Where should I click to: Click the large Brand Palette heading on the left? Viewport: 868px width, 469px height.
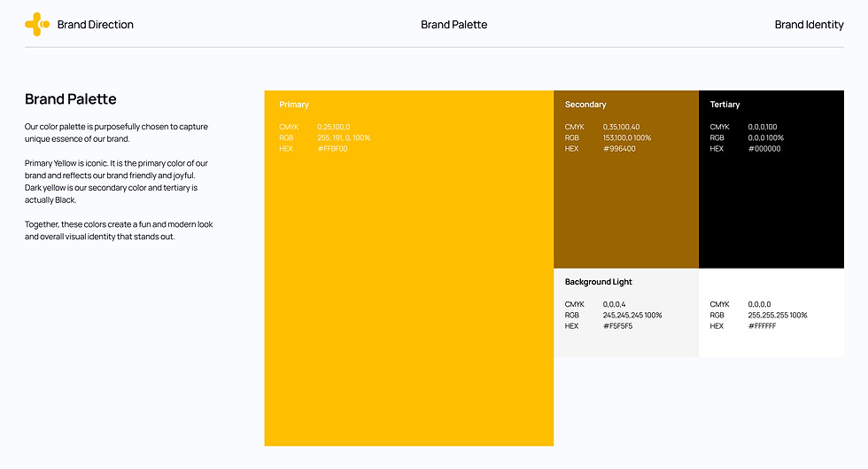tap(70, 98)
